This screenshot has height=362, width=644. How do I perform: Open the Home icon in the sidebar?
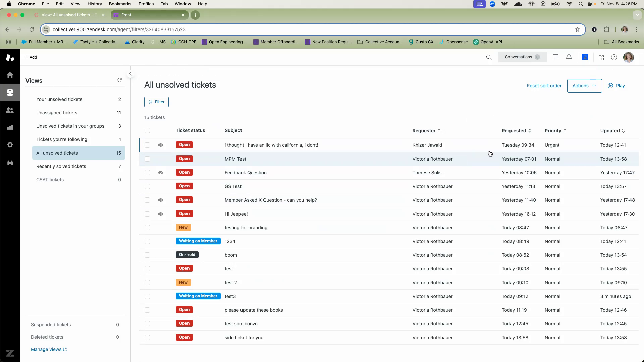[10, 75]
